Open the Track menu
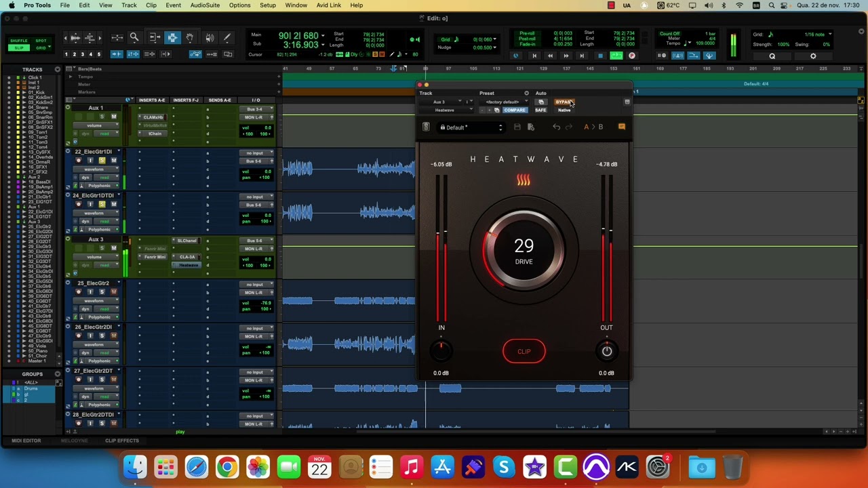 click(x=129, y=5)
